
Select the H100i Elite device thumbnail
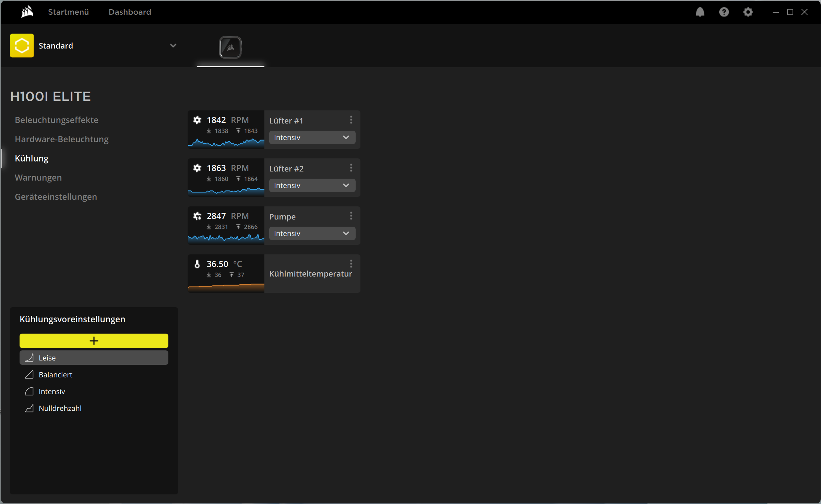point(230,47)
